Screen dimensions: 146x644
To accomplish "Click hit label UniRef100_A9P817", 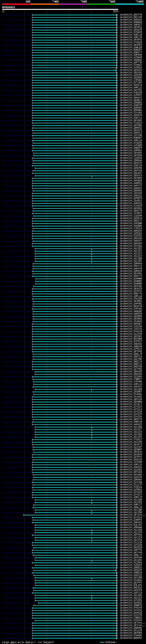I will tap(131, 25).
